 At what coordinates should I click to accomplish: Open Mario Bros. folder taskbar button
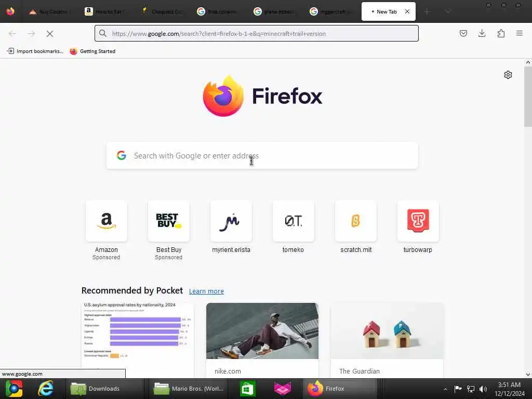pyautogui.click(x=189, y=389)
